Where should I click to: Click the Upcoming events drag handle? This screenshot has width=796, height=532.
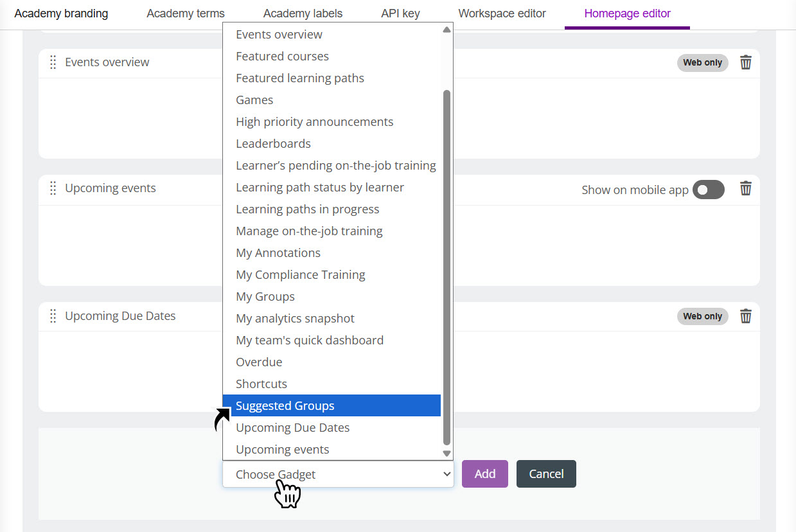(52, 188)
